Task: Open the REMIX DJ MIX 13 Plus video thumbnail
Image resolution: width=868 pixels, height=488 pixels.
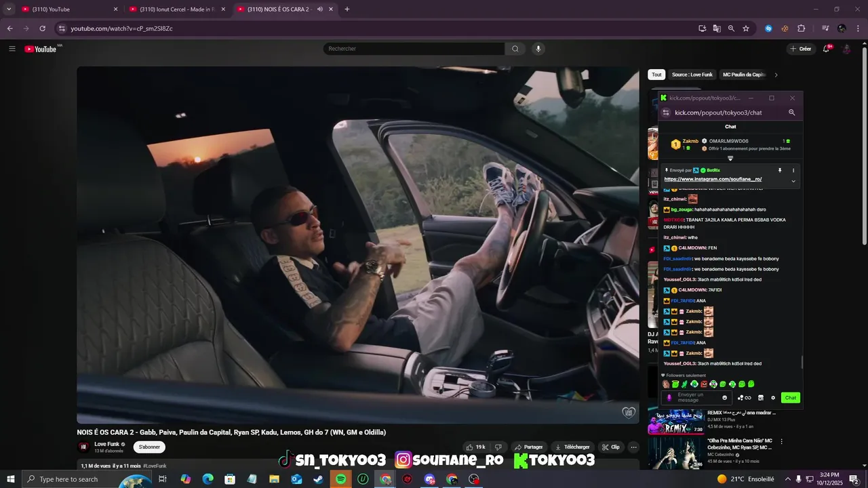Action: coord(676,421)
